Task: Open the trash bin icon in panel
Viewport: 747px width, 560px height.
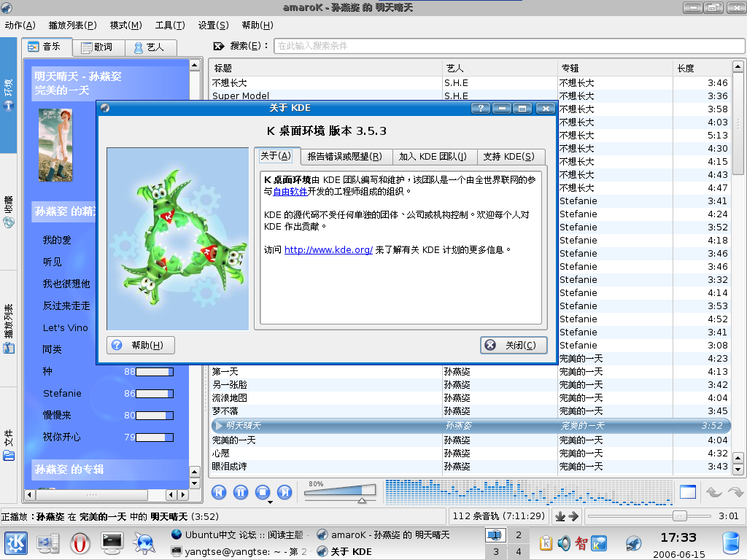Action: (x=731, y=544)
